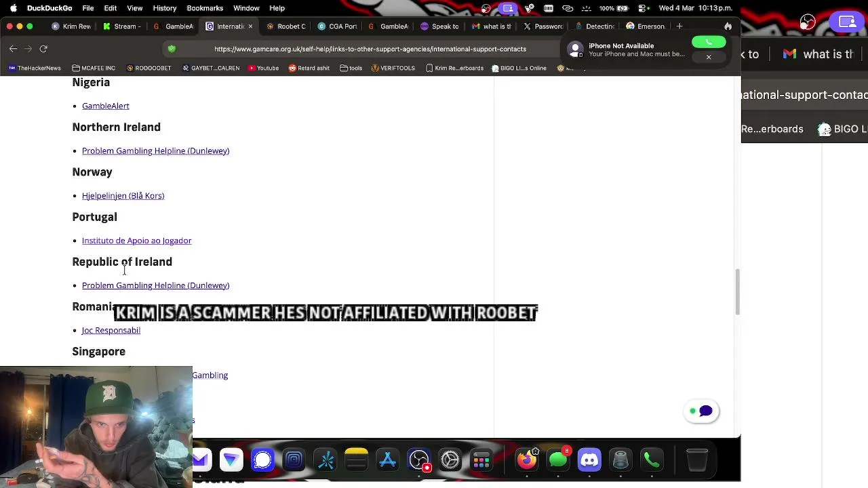Open a new tab with plus button
The height and width of the screenshot is (488, 868).
pos(679,26)
